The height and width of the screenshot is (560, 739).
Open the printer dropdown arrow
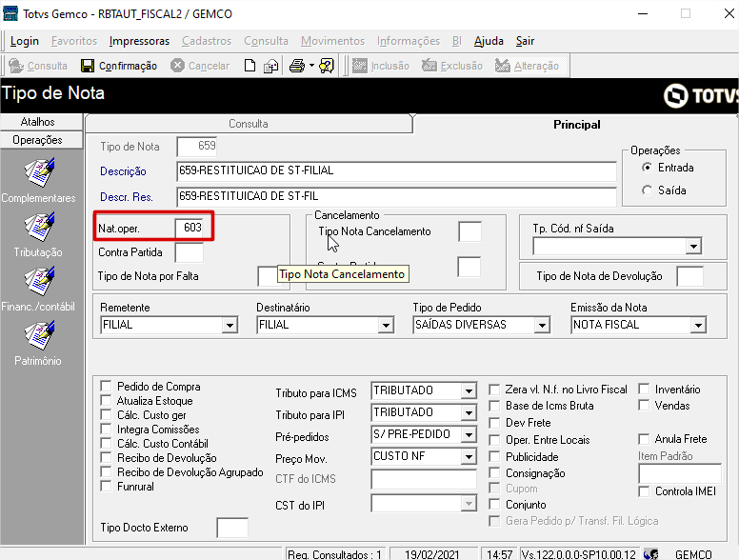click(311, 66)
